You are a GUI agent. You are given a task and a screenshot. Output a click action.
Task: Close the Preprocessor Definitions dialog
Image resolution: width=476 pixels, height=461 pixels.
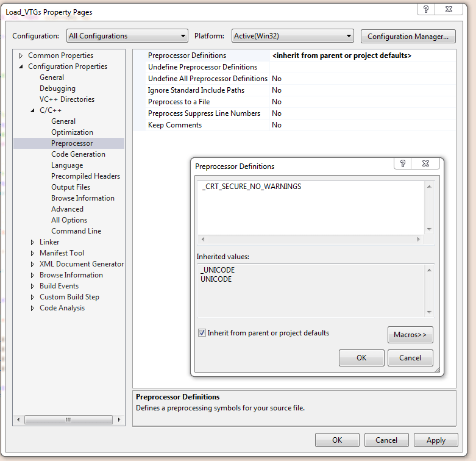click(x=425, y=163)
